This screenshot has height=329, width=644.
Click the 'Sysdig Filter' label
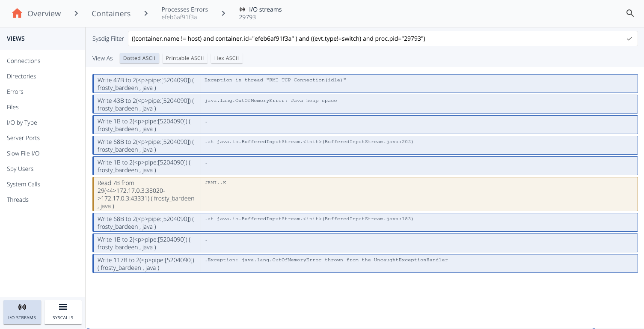click(108, 39)
